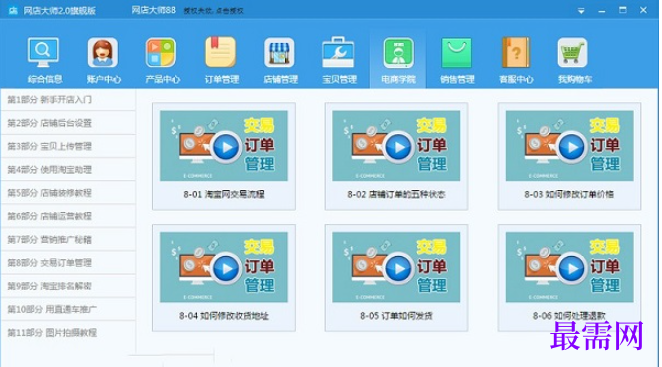
Task: Open the 销售管理 shopping bag icon
Action: pyautogui.click(x=456, y=52)
